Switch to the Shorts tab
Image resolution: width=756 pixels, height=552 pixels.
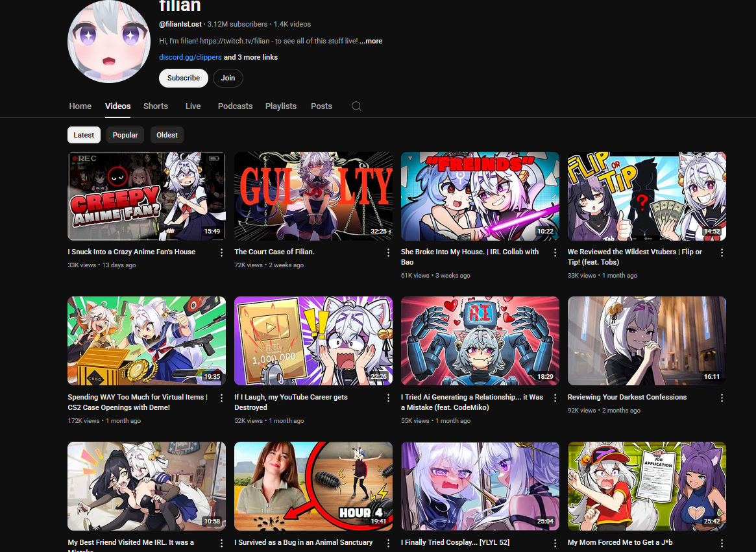pyautogui.click(x=156, y=106)
